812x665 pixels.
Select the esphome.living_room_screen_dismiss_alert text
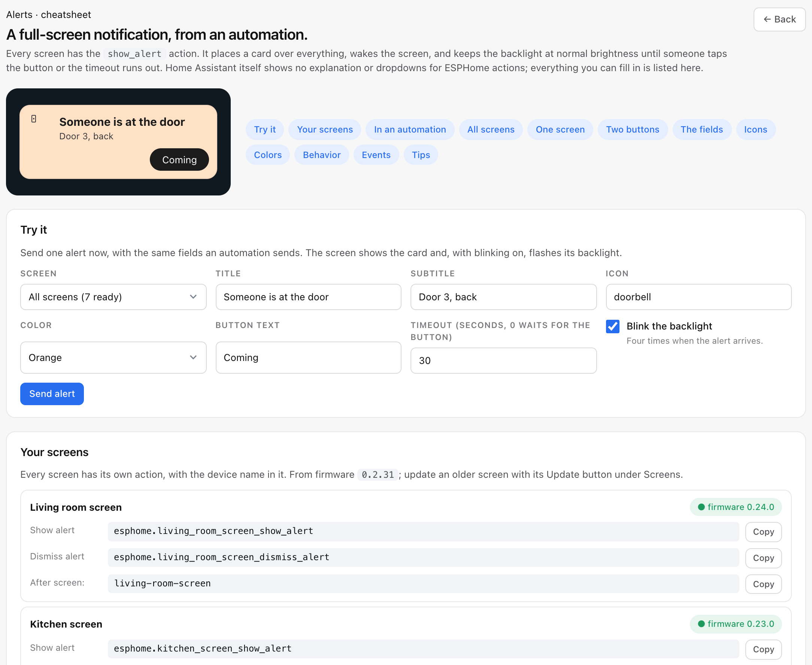pyautogui.click(x=221, y=557)
